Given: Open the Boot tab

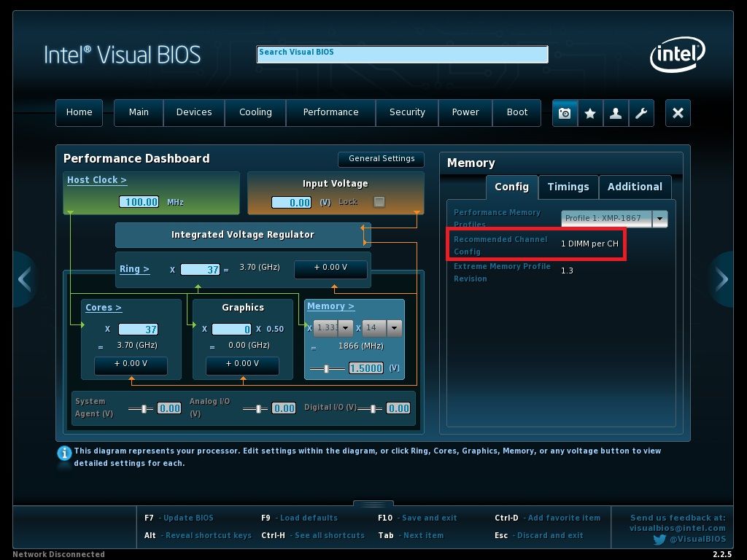Looking at the screenshot, I should click(517, 112).
